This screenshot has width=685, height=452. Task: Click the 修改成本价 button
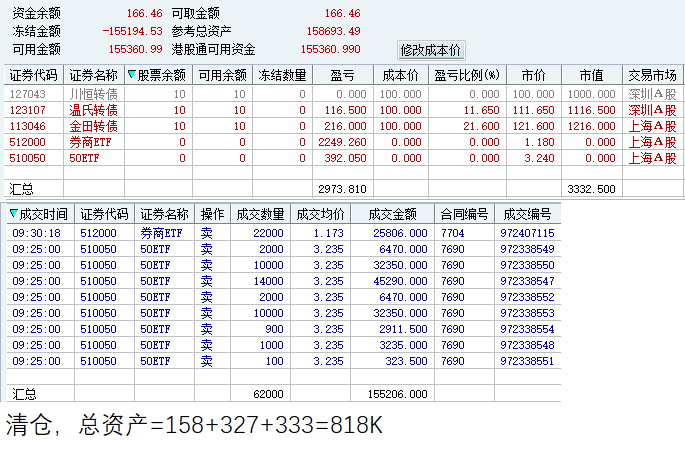(431, 50)
